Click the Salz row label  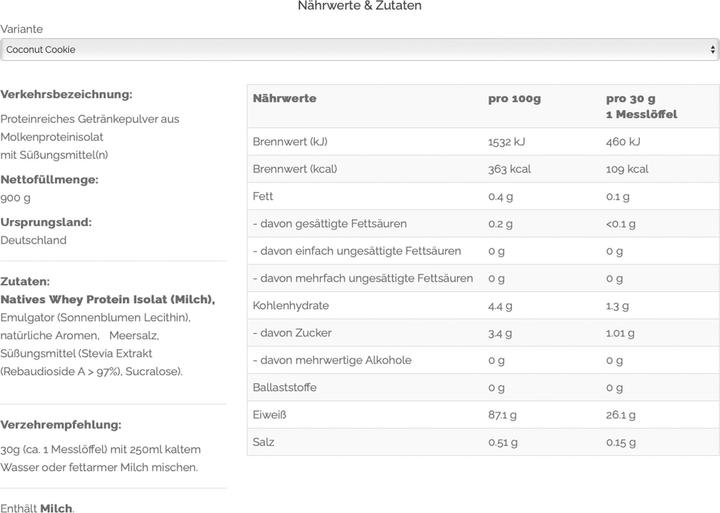point(264,442)
